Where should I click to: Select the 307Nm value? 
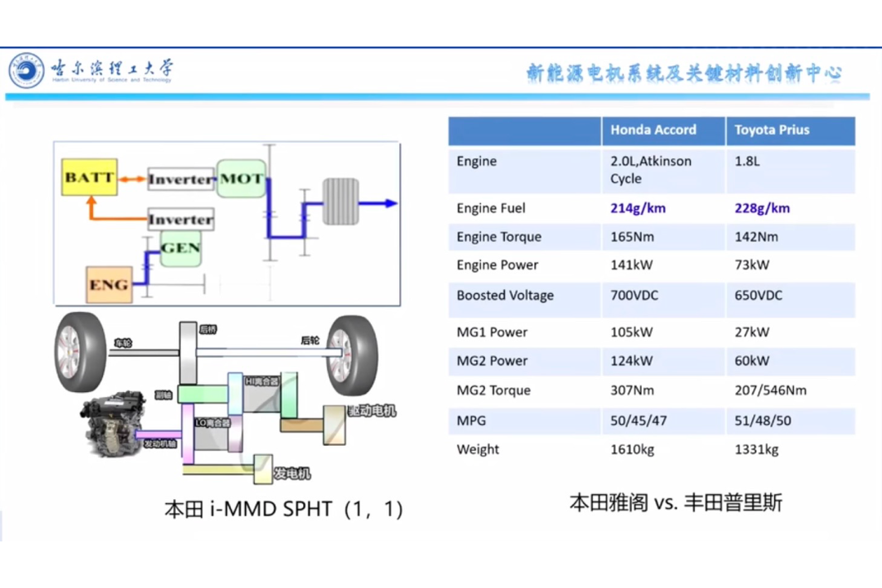(x=632, y=390)
